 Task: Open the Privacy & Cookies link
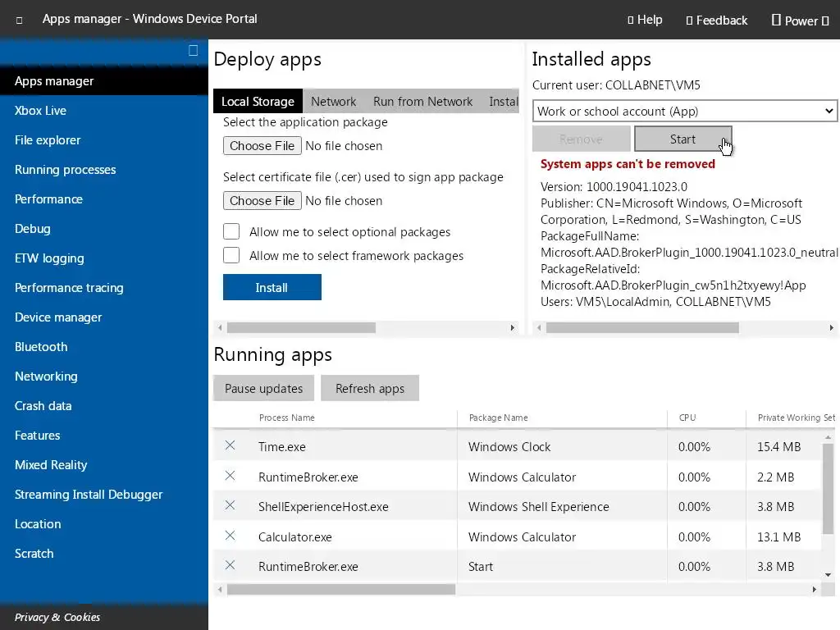pyautogui.click(x=57, y=617)
